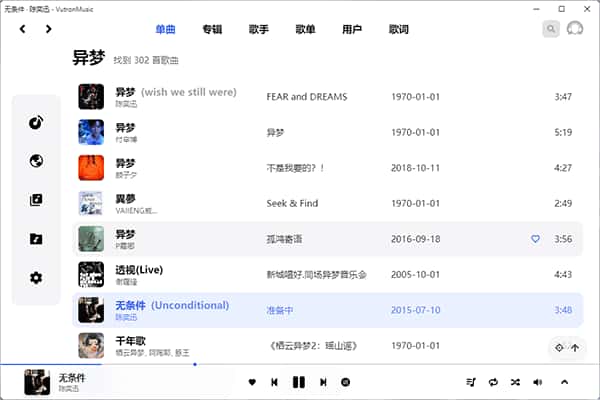Click the 无条件 title in player bar

click(x=72, y=378)
